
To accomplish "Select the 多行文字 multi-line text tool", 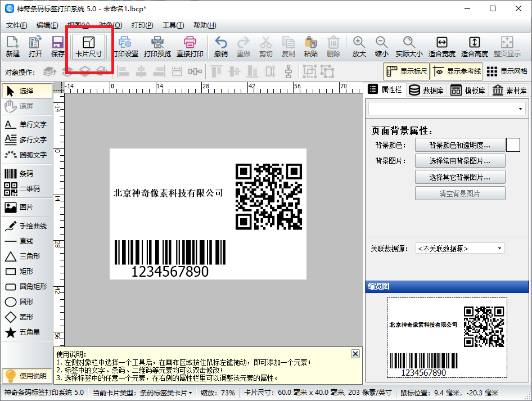I will point(27,139).
